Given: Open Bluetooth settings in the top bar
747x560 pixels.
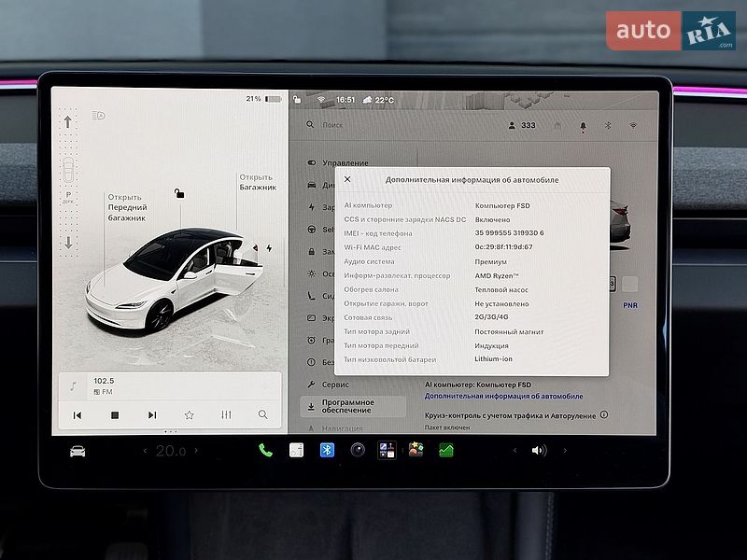Looking at the screenshot, I should (608, 125).
